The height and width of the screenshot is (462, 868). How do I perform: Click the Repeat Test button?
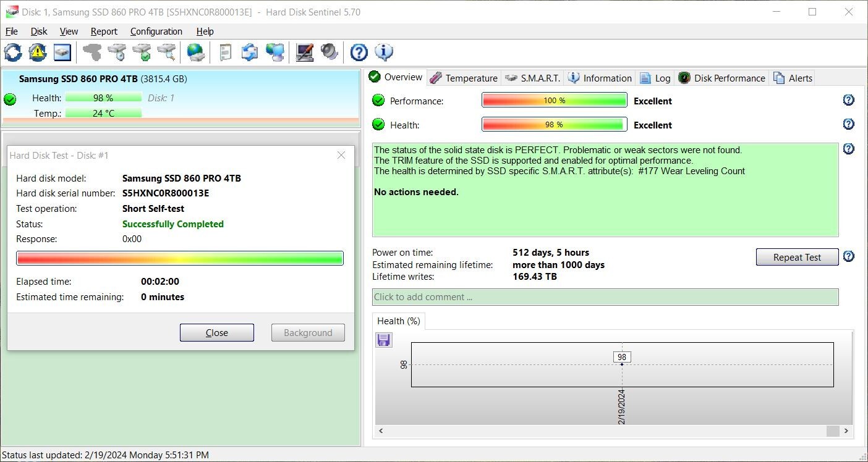[x=797, y=257]
